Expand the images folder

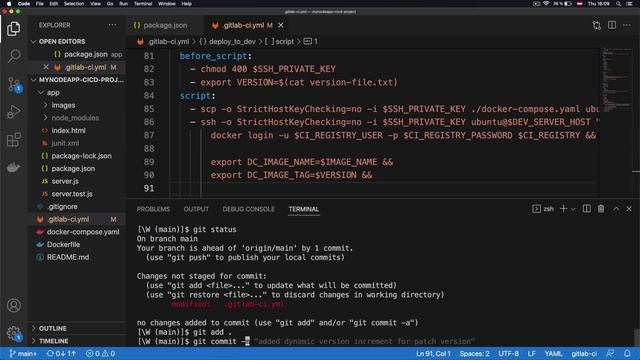[x=63, y=105]
